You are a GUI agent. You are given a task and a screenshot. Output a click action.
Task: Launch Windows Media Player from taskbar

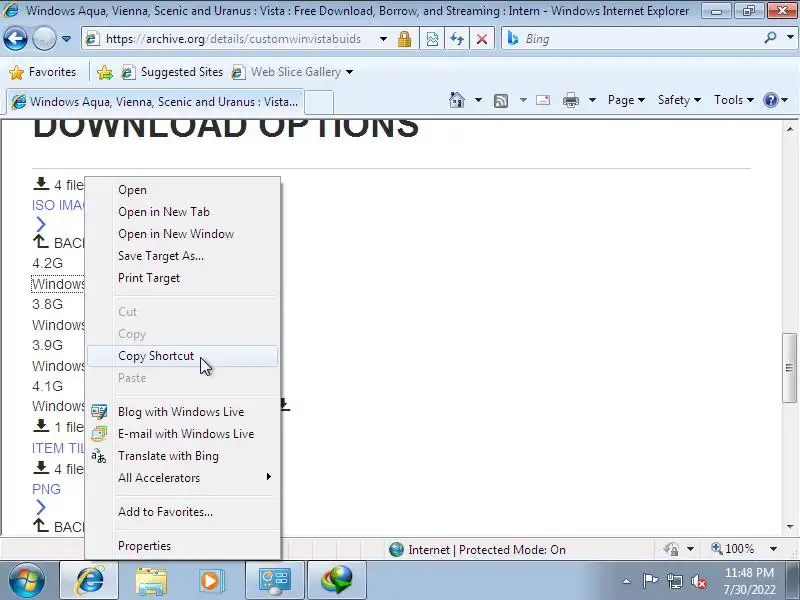pyautogui.click(x=211, y=580)
